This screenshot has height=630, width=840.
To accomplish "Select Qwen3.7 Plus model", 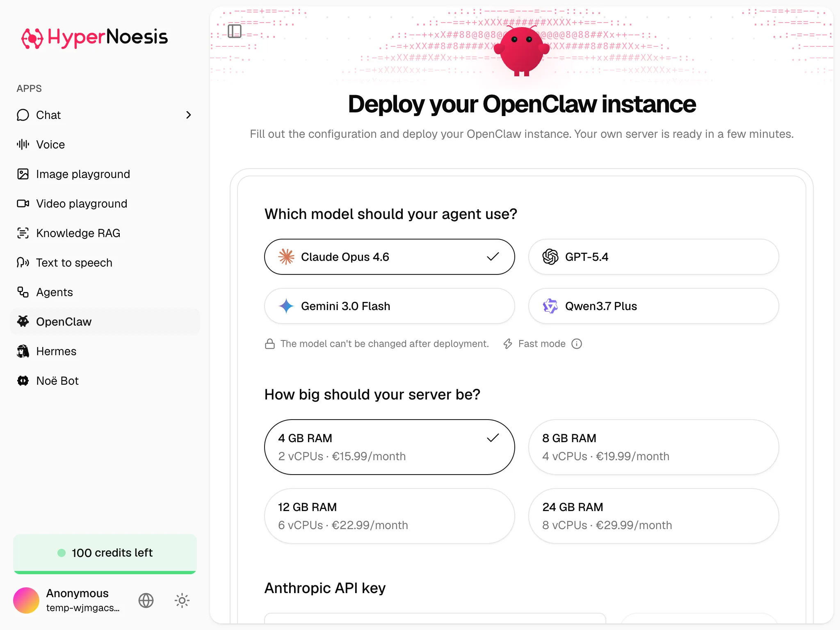I will [654, 306].
